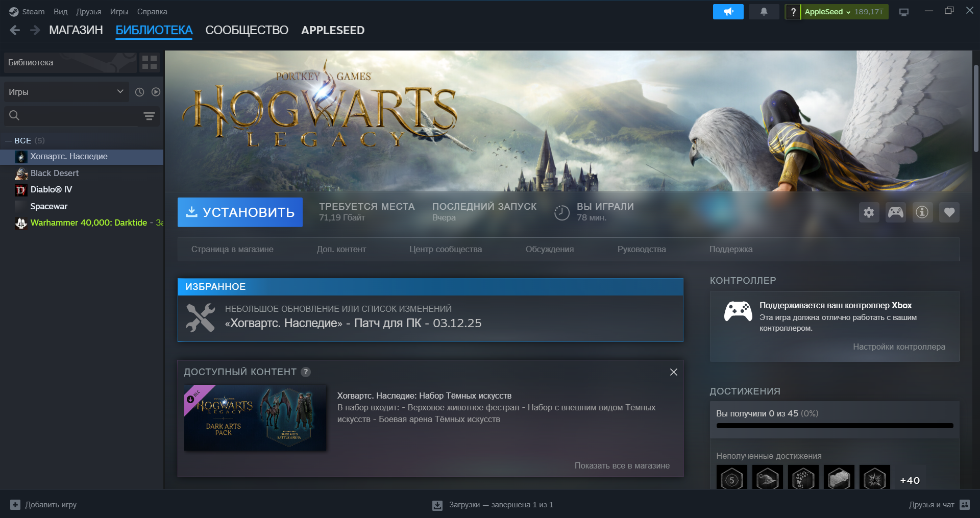Switch library to grid view icon

coord(150,63)
